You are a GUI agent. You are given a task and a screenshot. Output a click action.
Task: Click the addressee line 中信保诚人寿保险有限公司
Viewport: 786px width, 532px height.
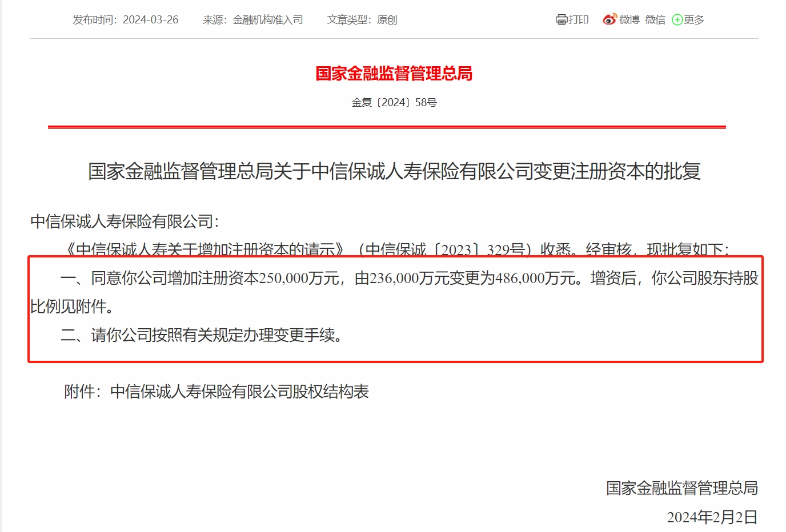pyautogui.click(x=125, y=221)
